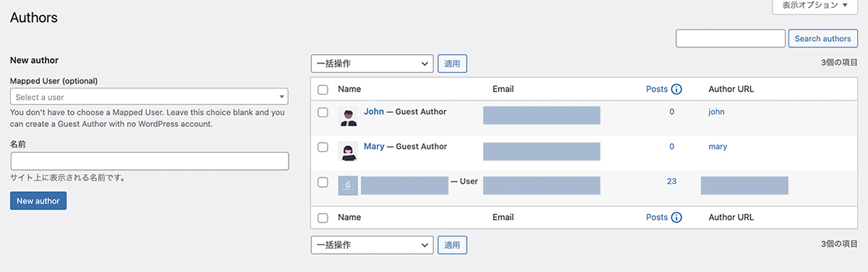Check the box for John's row
This screenshot has width=868, height=272.
pos(323,112)
